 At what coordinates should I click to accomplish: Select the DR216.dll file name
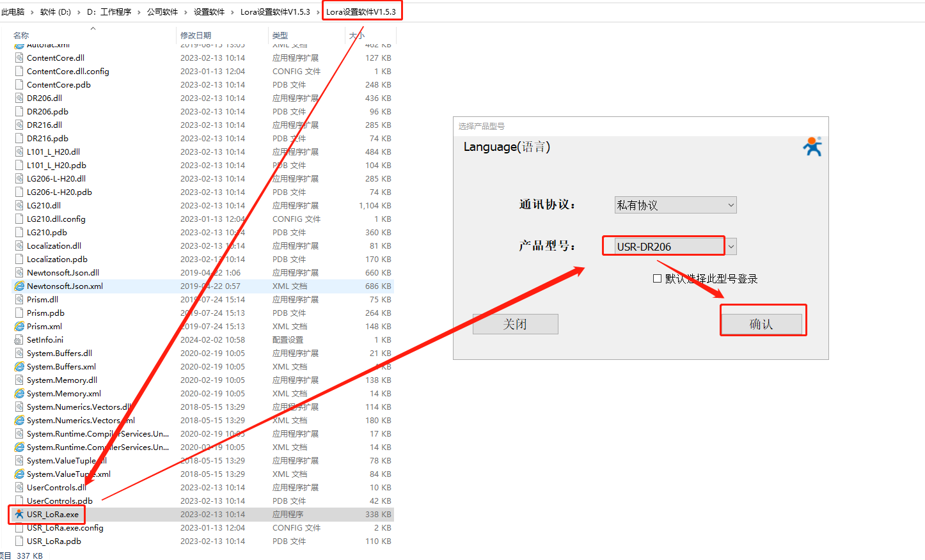[x=44, y=125]
